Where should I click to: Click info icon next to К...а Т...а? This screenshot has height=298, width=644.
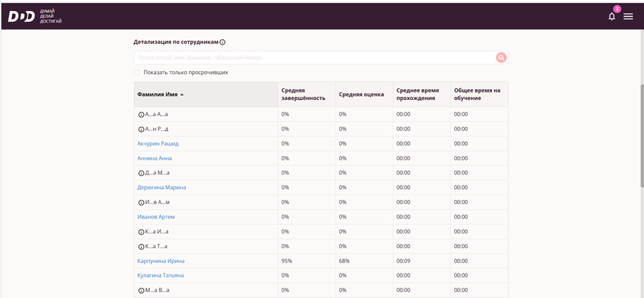141,247
